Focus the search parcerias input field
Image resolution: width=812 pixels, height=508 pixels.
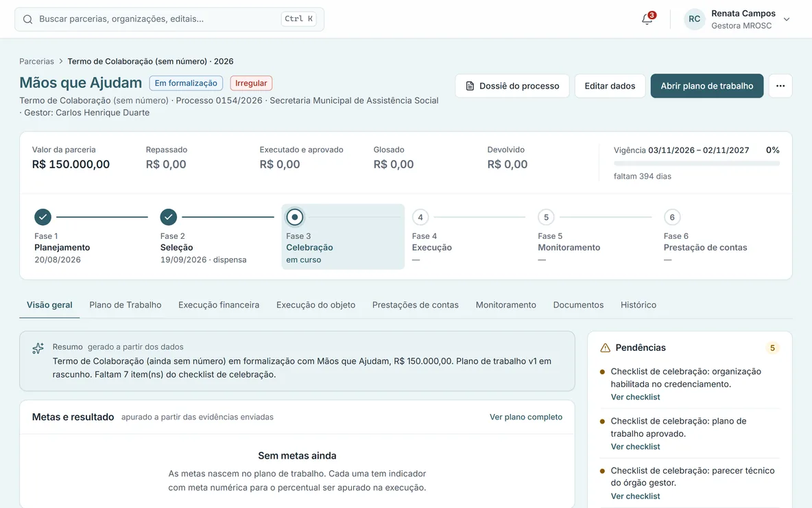pos(169,19)
